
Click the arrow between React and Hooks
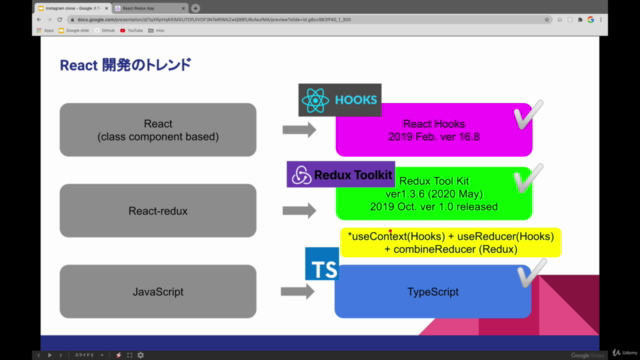299,130
